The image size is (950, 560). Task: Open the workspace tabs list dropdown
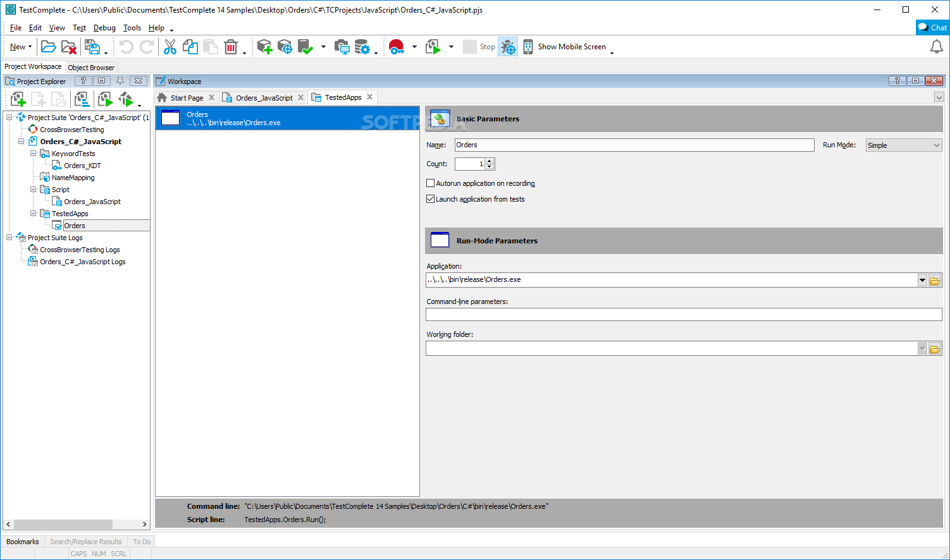[939, 97]
